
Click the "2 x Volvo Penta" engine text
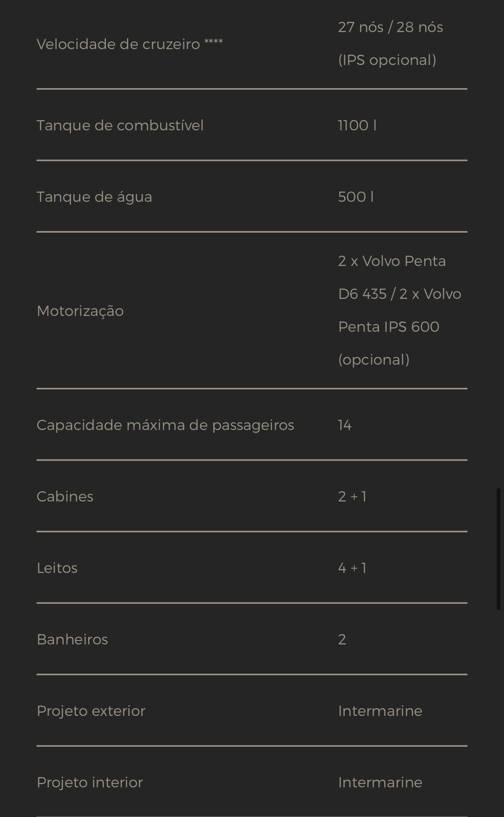pyautogui.click(x=392, y=261)
